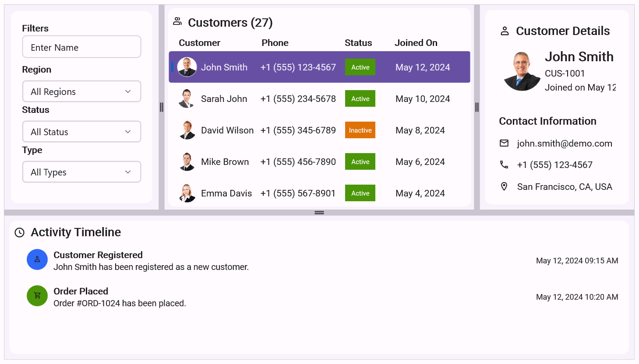Click Emma Davis's avatar

187,193
